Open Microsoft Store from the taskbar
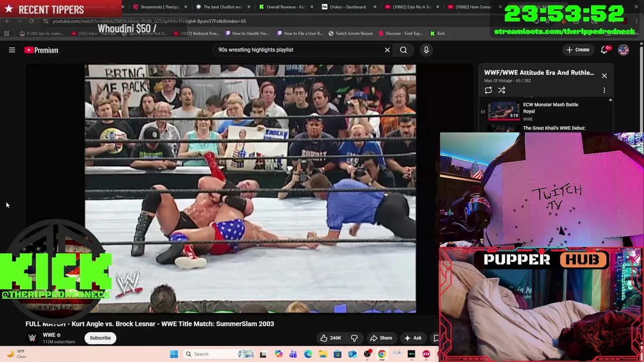 click(338, 354)
